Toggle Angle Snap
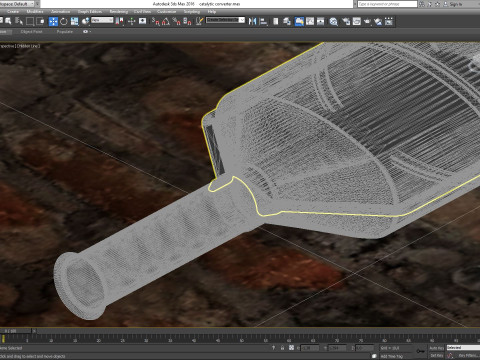 (166, 22)
